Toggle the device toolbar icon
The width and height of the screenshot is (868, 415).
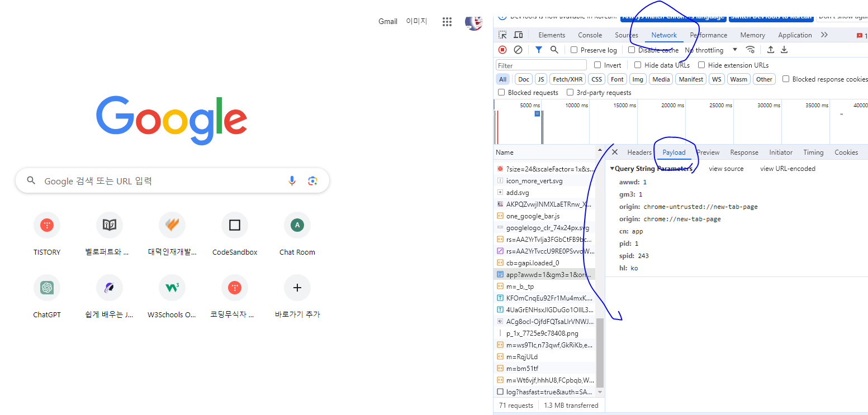click(x=518, y=35)
